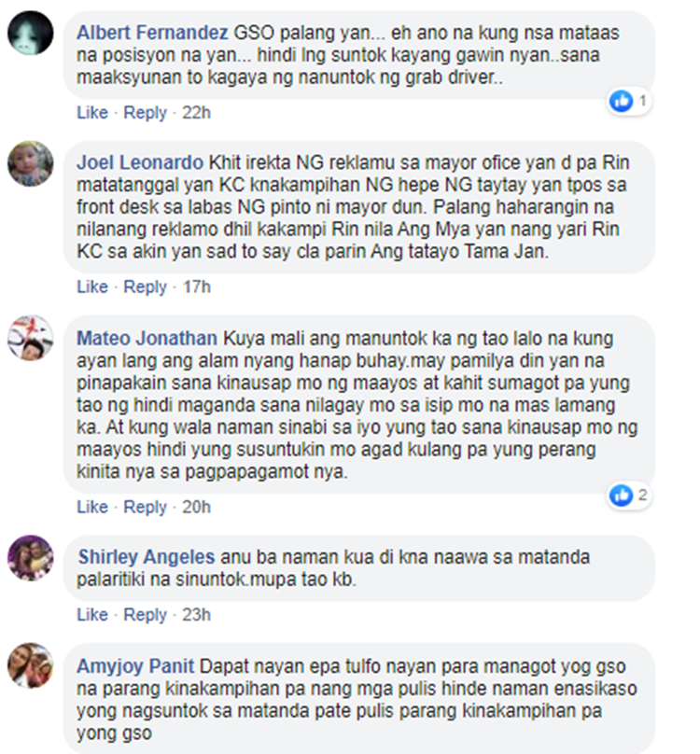Open the Albert Fernandez name link

tap(152, 33)
